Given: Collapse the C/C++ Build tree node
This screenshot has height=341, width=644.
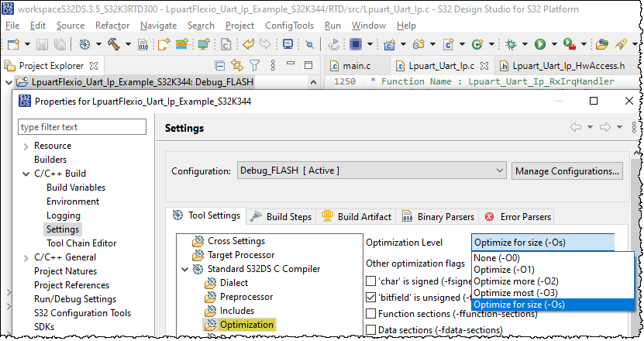Looking at the screenshot, I should click(26, 174).
